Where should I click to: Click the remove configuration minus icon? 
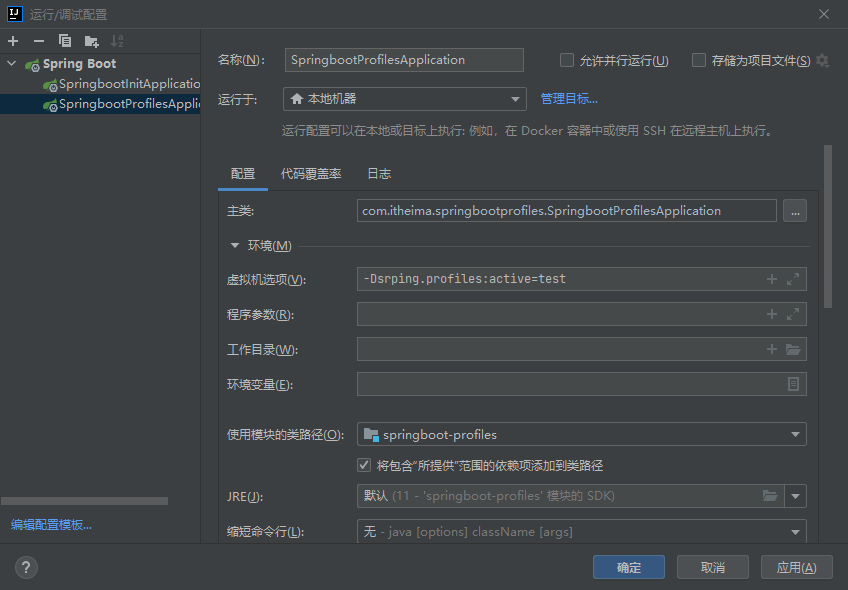point(39,41)
